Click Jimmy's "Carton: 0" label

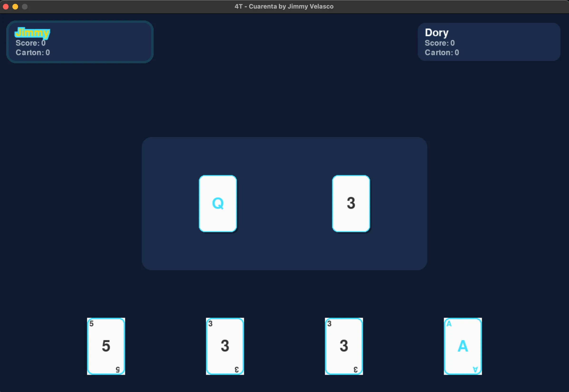pos(33,53)
